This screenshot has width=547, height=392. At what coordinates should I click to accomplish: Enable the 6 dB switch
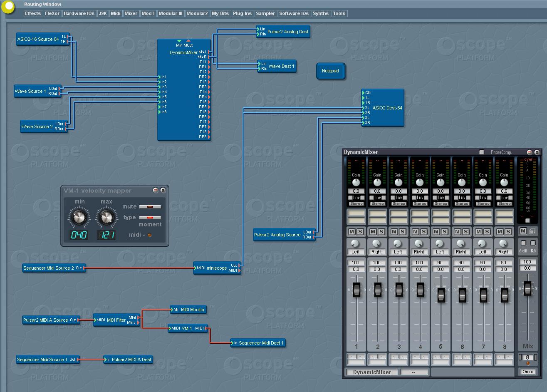523,243
